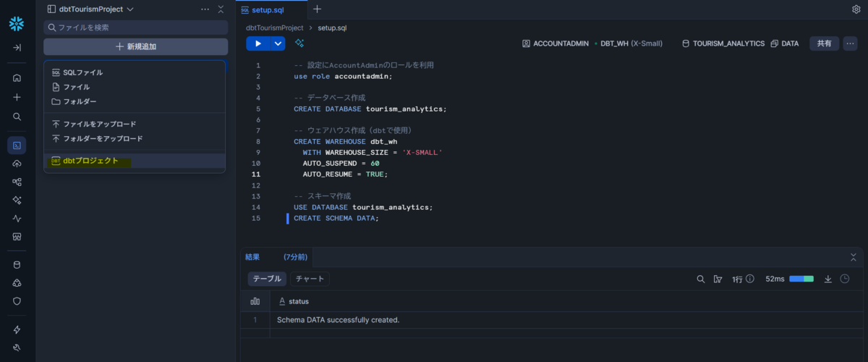Open the more options ellipsis beside 共有
This screenshot has height=362, width=868.
[x=851, y=43]
